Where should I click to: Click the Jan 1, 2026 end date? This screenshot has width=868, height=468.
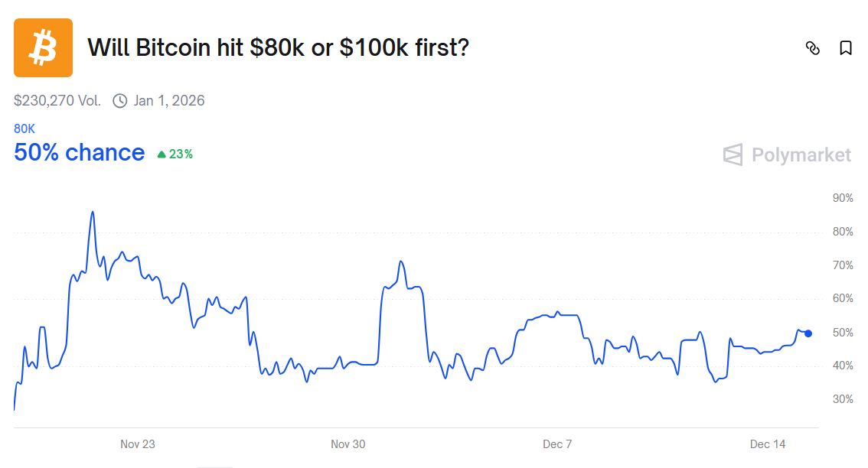(x=168, y=101)
